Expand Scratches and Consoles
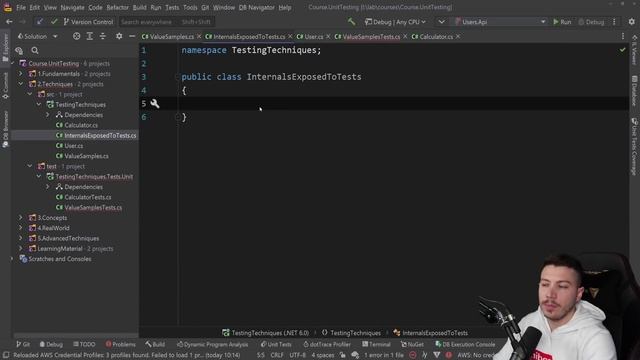Viewport: 640px width, 360px height. point(12,259)
